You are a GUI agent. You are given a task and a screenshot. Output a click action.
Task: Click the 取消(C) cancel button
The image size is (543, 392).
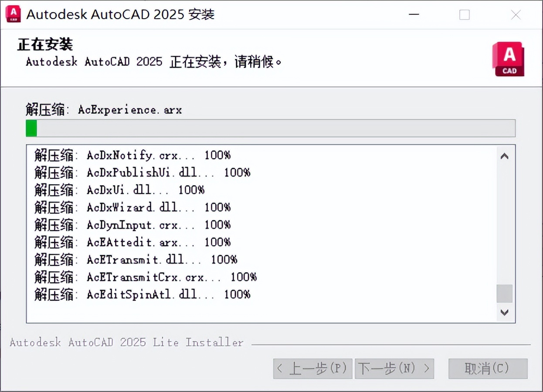pos(488,368)
